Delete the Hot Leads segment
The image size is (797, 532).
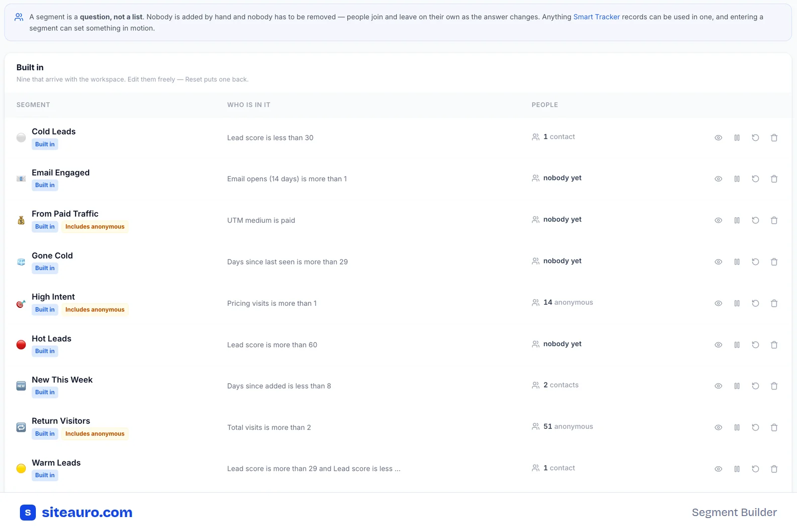[774, 345]
